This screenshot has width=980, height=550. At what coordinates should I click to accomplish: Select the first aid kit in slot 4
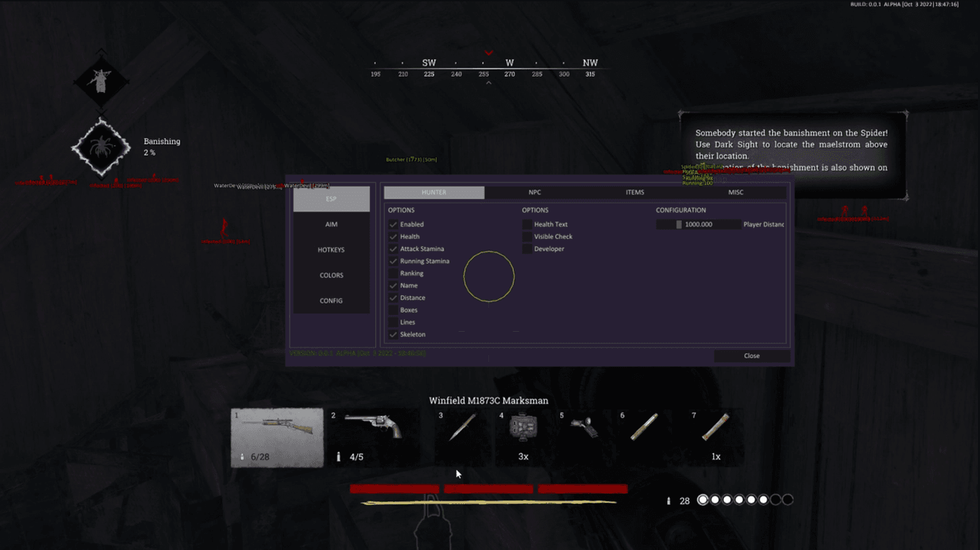point(523,437)
